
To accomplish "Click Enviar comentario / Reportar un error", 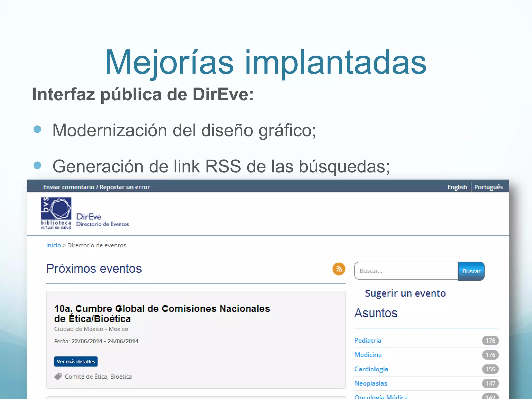I will pyautogui.click(x=96, y=187).
